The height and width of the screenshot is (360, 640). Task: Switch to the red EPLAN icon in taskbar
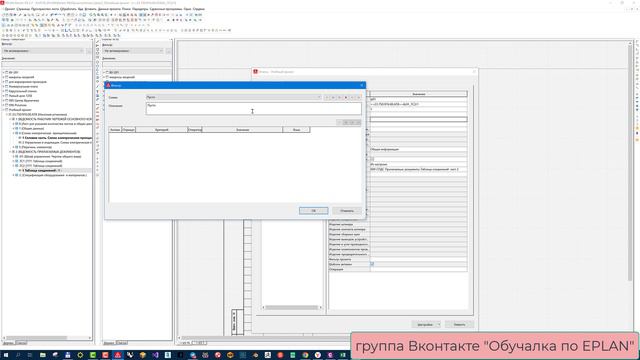(118, 355)
